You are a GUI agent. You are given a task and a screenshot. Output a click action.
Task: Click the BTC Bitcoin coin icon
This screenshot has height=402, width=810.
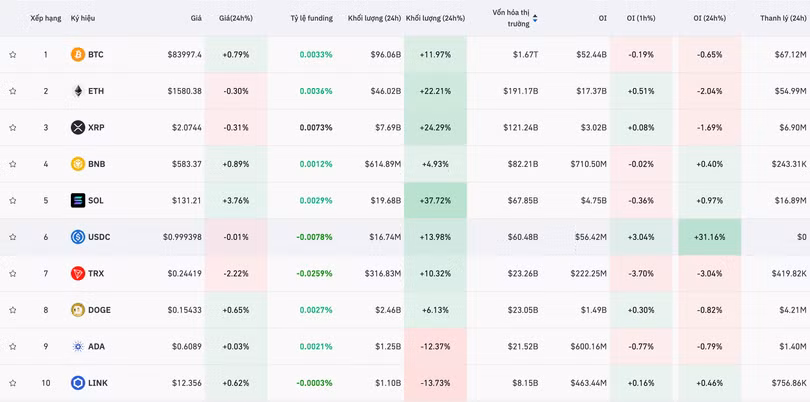[78, 55]
